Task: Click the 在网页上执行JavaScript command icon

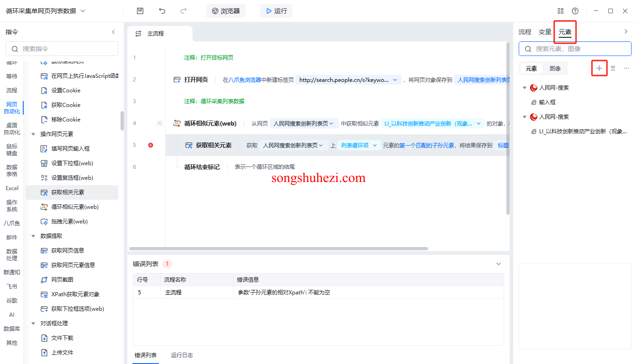Action: (x=44, y=76)
